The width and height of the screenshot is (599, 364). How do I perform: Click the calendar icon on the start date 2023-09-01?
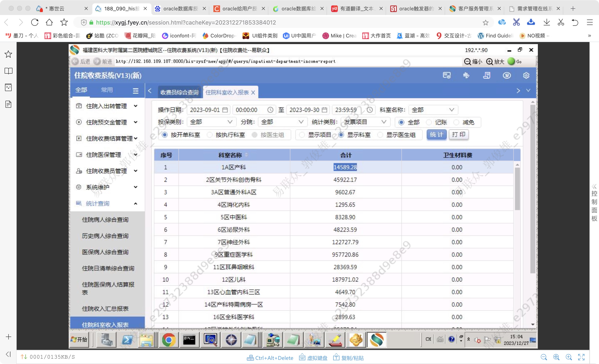(225, 110)
